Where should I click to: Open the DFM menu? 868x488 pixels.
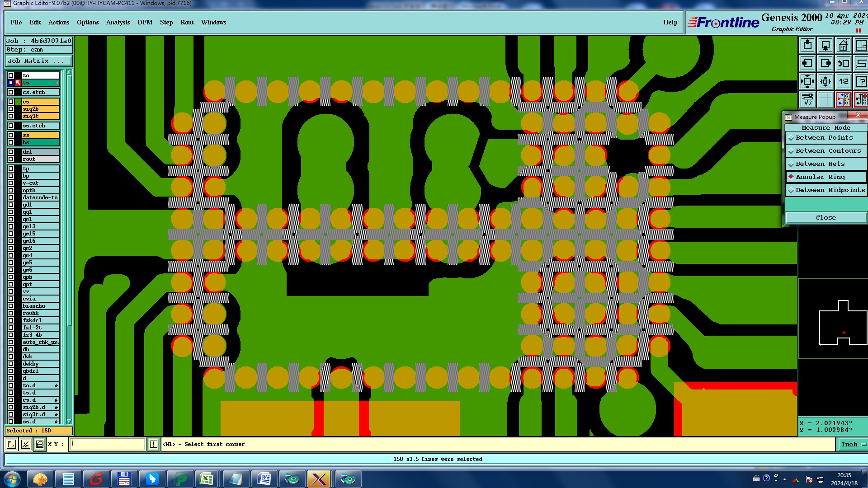pos(145,23)
